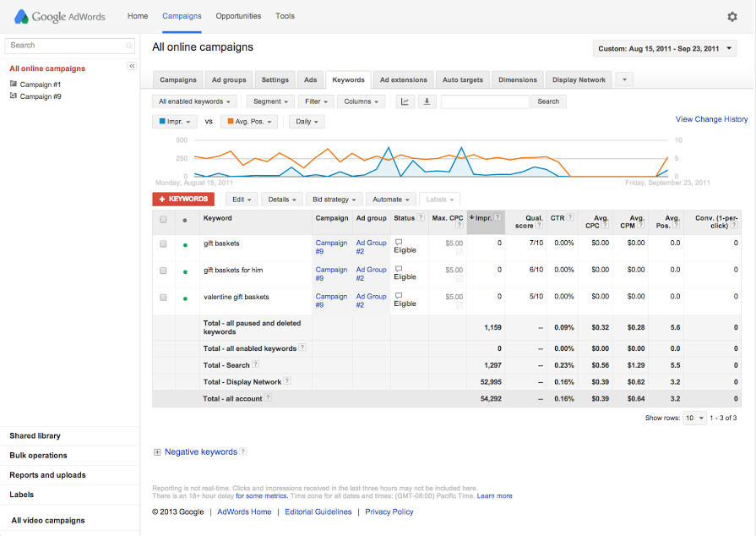Click the blue Impr. metric color swatch

click(163, 122)
